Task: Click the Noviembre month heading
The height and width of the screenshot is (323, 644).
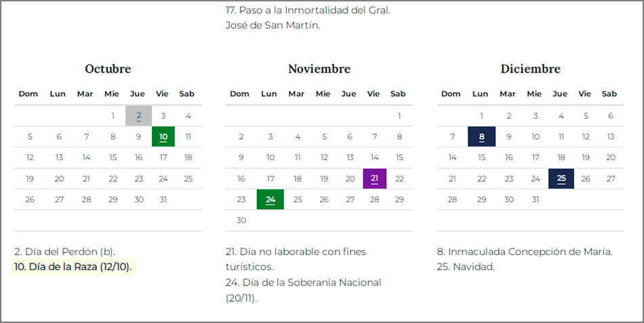Action: pyautogui.click(x=319, y=69)
